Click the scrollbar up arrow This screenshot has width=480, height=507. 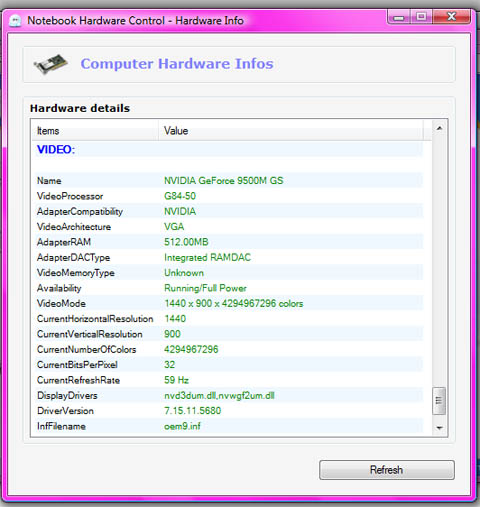click(x=439, y=128)
